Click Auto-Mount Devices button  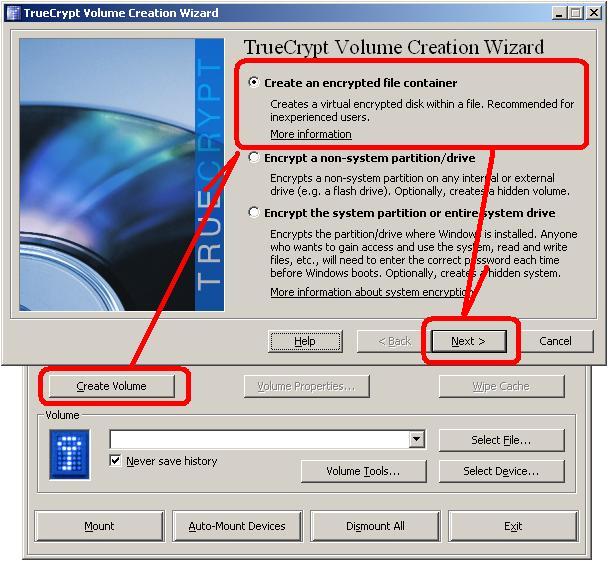click(237, 526)
